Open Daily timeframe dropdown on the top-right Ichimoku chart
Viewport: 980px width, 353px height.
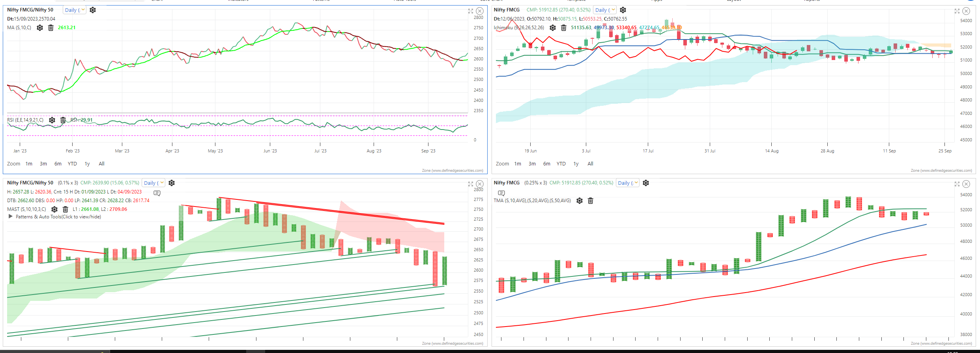coord(605,10)
